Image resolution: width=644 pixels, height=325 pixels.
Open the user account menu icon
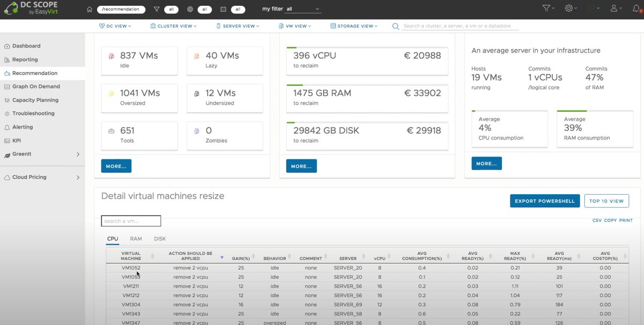(x=614, y=9)
